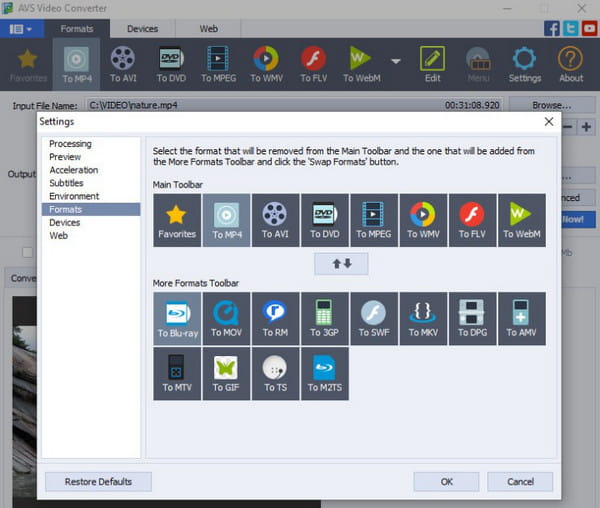Open the YouTube channel icon
600x508 pixels.
(589, 29)
